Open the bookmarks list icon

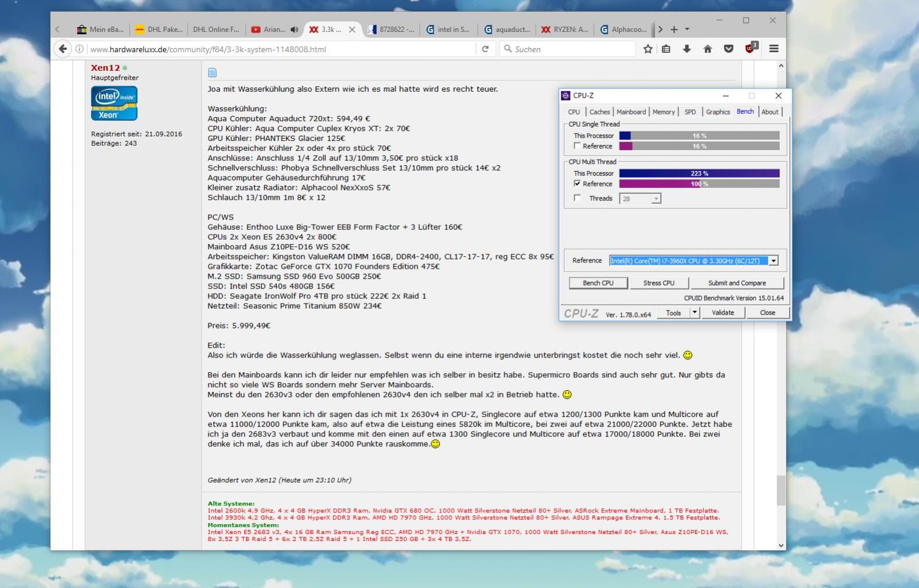point(666,49)
